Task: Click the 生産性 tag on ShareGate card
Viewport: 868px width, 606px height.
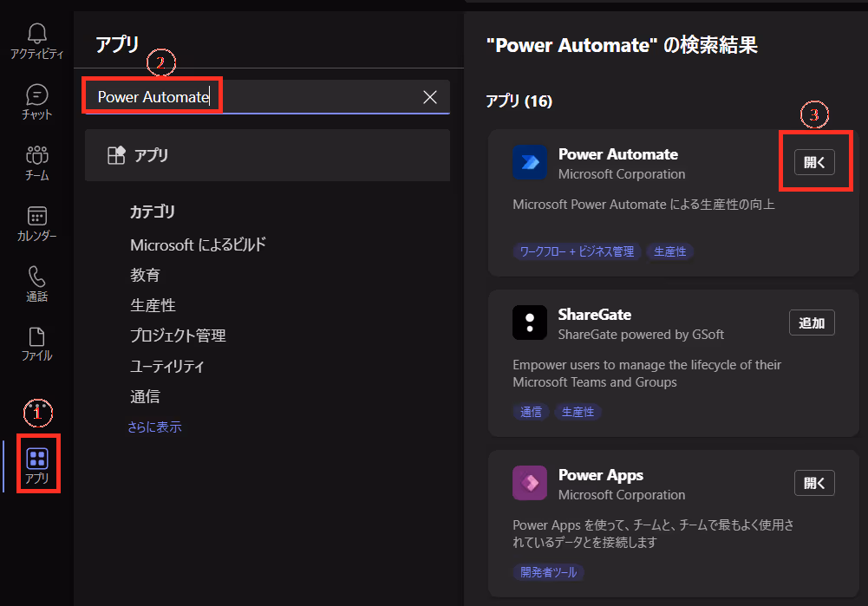Action: [x=578, y=412]
